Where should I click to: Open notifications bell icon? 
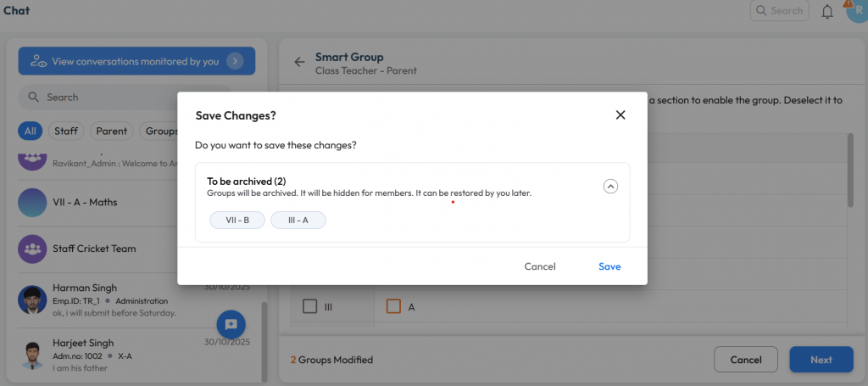(x=827, y=11)
